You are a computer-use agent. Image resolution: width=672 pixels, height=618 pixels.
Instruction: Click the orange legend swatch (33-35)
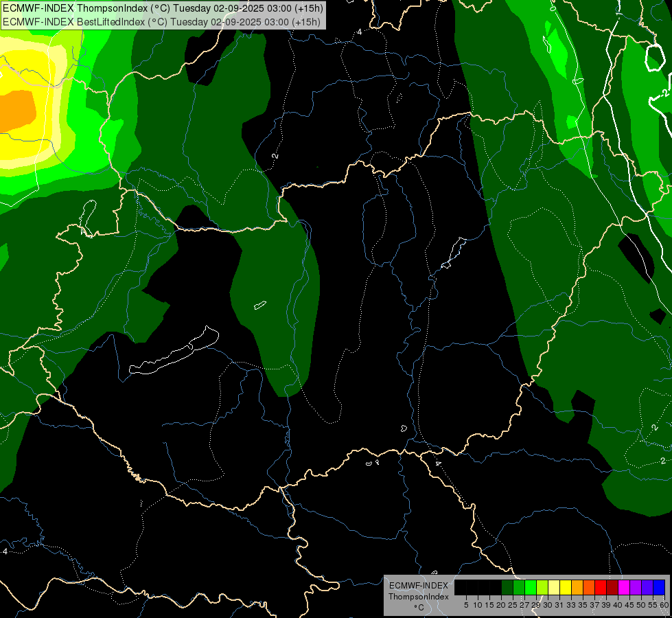coord(577,587)
